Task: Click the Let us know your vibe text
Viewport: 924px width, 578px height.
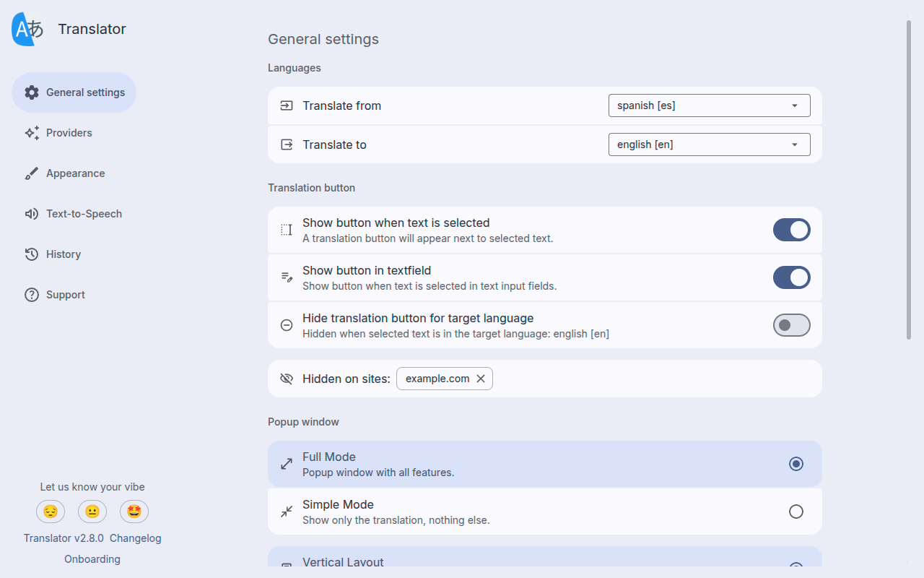Action: pos(92,487)
